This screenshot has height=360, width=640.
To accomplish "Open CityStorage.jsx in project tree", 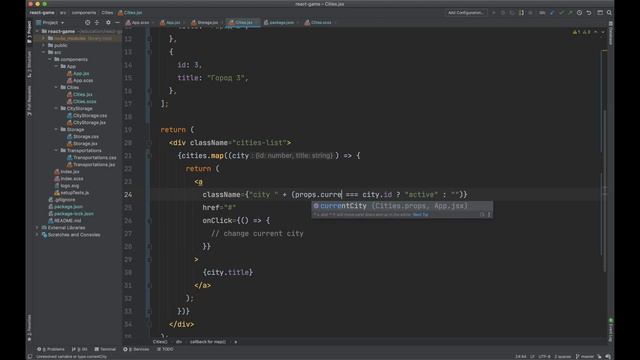I will [x=87, y=122].
